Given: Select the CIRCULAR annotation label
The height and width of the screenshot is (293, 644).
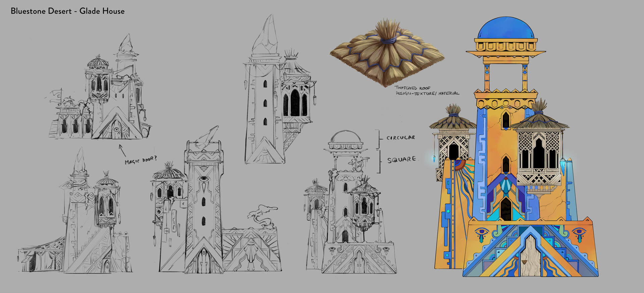Looking at the screenshot, I should tap(400, 138).
